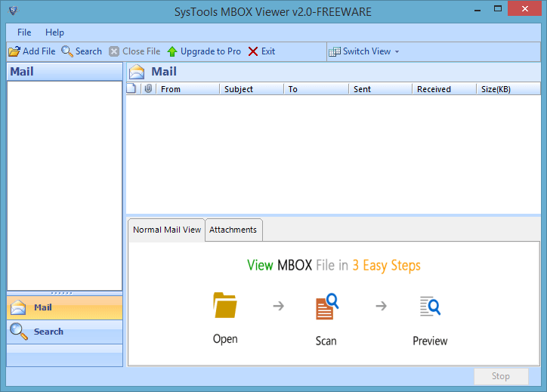Screen dimensions: 547x392
Task: Click the Switch View grid icon
Action: [x=335, y=51]
